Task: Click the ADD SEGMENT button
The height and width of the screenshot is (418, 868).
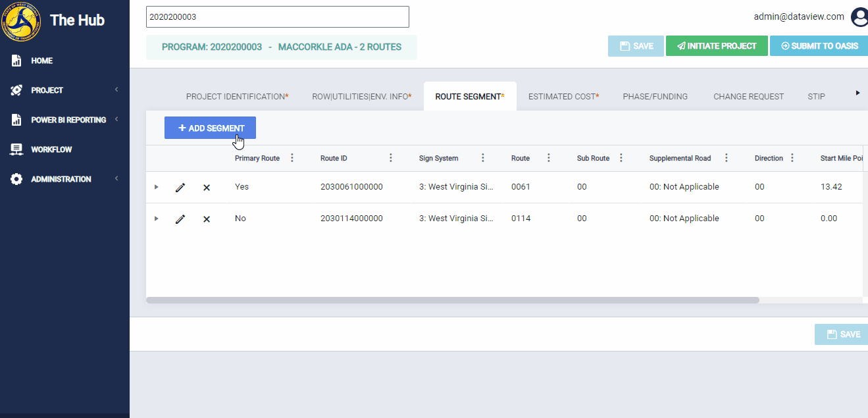Action: coord(210,128)
